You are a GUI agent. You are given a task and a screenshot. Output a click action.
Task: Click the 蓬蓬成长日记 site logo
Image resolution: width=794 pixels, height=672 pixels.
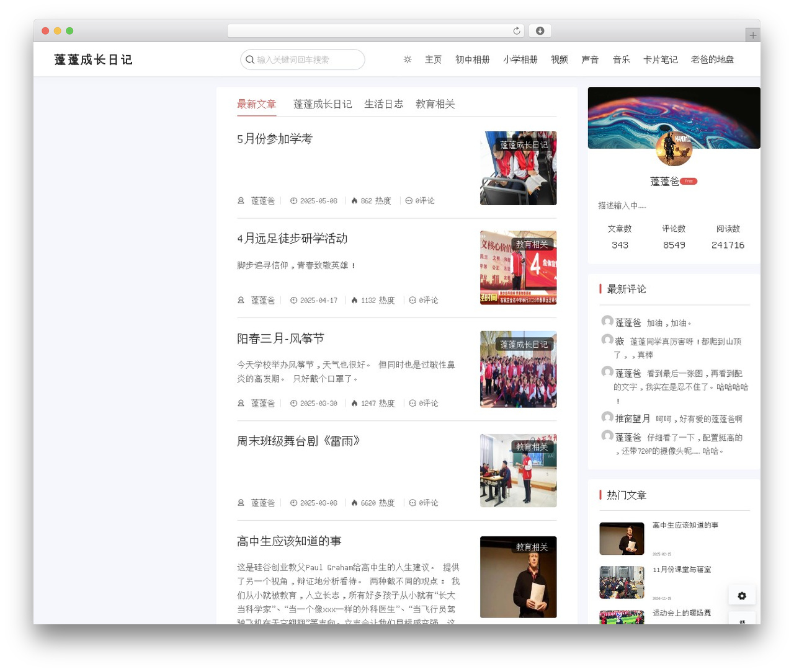93,60
